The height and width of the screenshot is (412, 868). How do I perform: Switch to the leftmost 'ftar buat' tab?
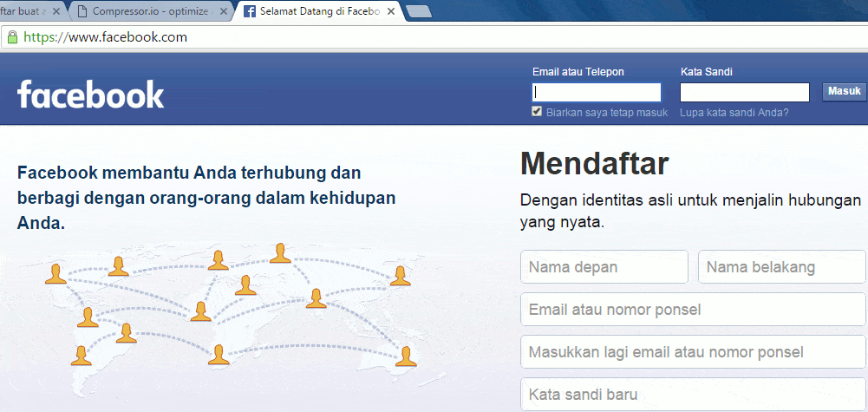30,11
